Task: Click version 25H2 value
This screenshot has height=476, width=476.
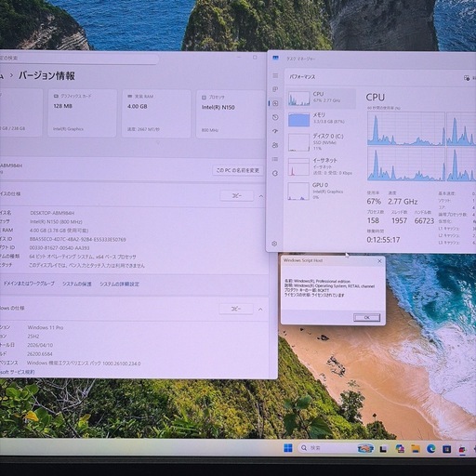Action: tap(33, 336)
